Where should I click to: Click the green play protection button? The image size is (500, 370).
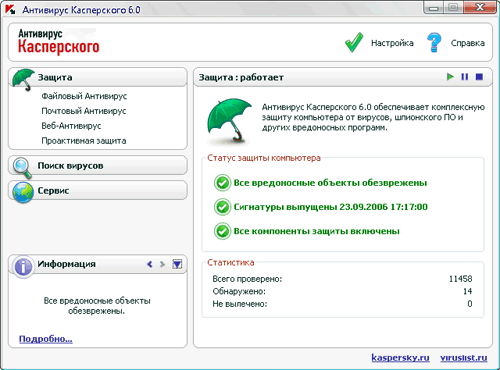point(450,77)
